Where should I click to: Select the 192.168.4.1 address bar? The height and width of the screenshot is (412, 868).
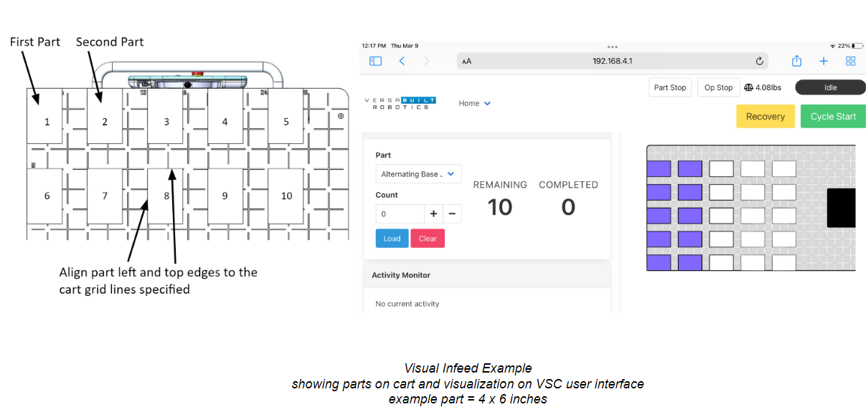pyautogui.click(x=612, y=61)
